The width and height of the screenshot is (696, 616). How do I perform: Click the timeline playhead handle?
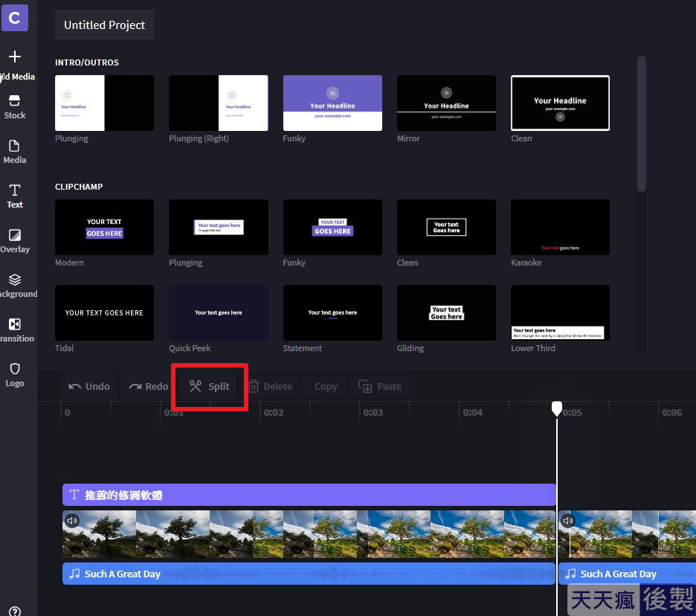[x=557, y=408]
